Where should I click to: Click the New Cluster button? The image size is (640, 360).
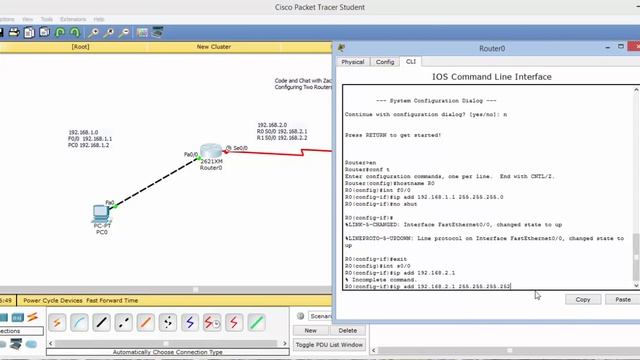(214, 47)
